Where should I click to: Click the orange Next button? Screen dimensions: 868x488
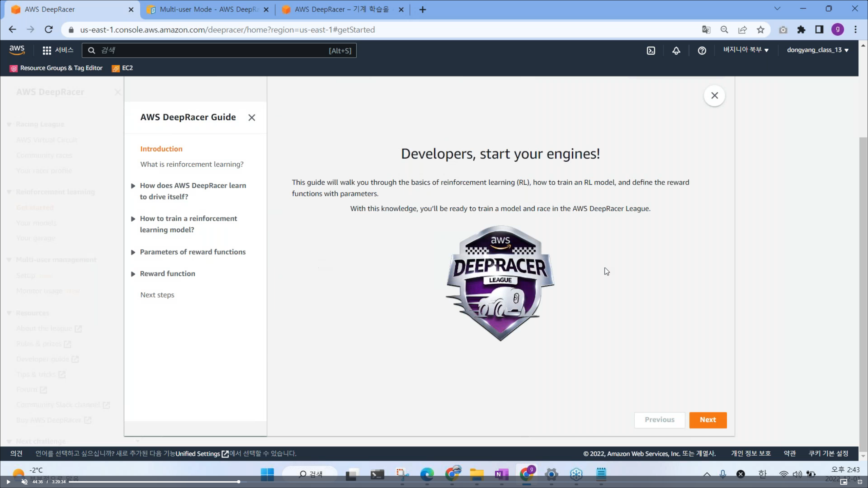708,420
